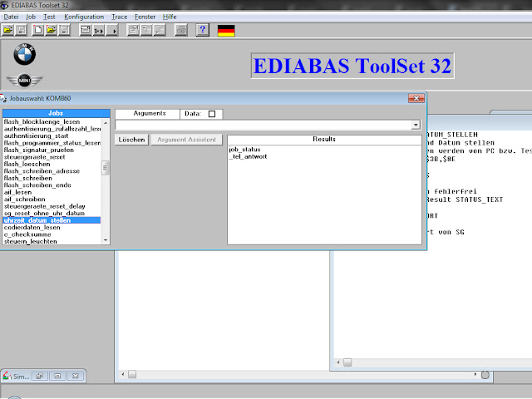Click the Jobs list scrollbar down arrow
Viewport: 532px width, 399px height.
tap(106, 240)
